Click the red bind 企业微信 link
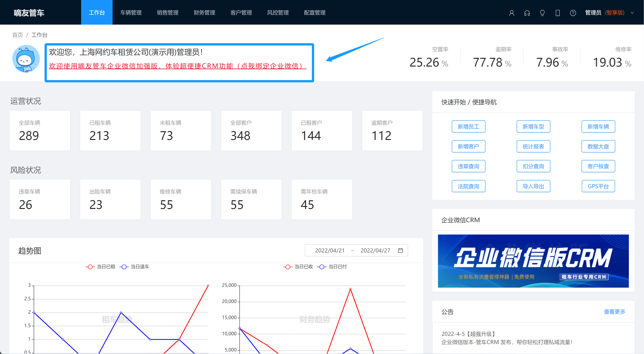 point(177,66)
